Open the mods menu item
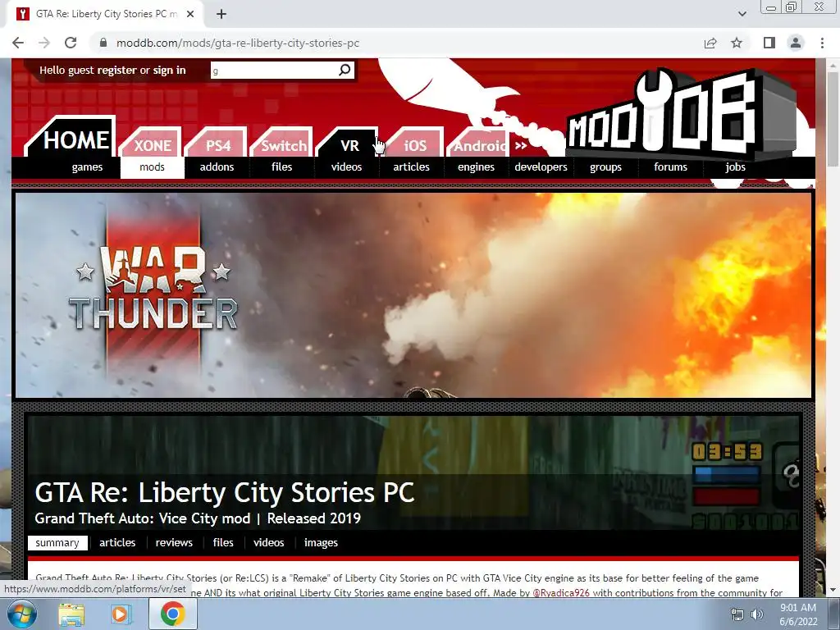 pyautogui.click(x=152, y=167)
